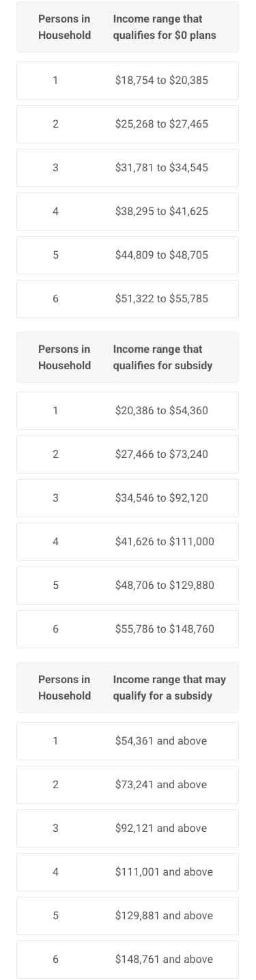The width and height of the screenshot is (256, 980).
Task: Select the $92,121 and above row
Action: [128, 828]
